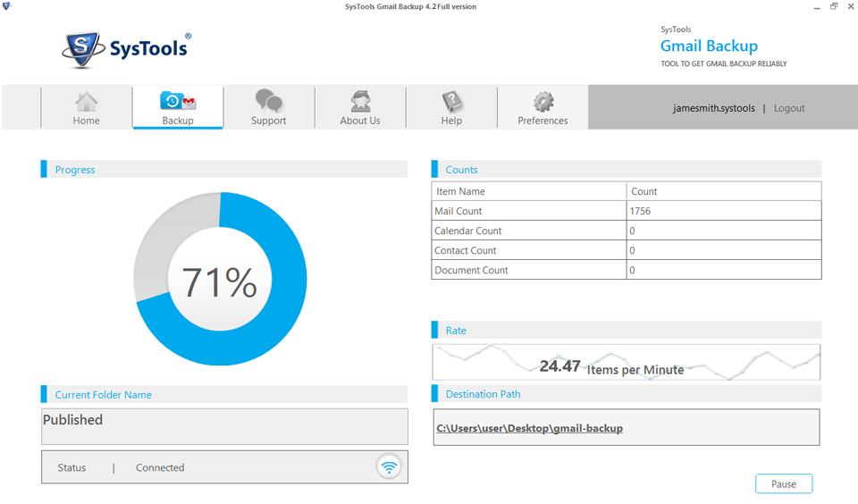Go to the About Us tab
Screen dimensions: 858x504
point(360,107)
